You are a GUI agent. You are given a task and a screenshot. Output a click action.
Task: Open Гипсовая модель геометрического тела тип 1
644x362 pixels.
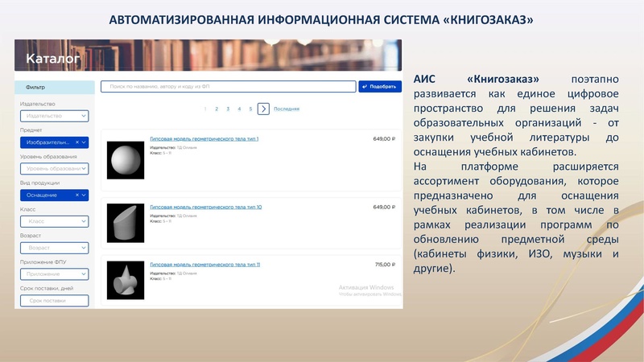coord(204,138)
